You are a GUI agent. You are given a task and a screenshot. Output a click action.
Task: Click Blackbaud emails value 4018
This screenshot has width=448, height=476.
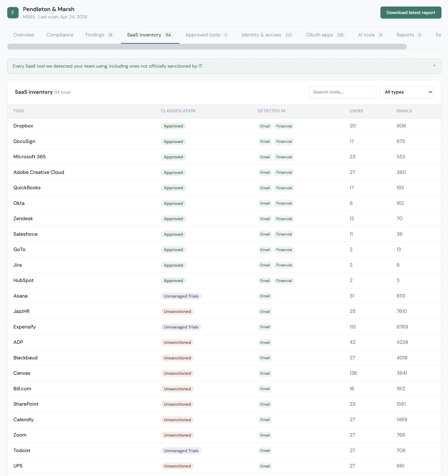(402, 358)
